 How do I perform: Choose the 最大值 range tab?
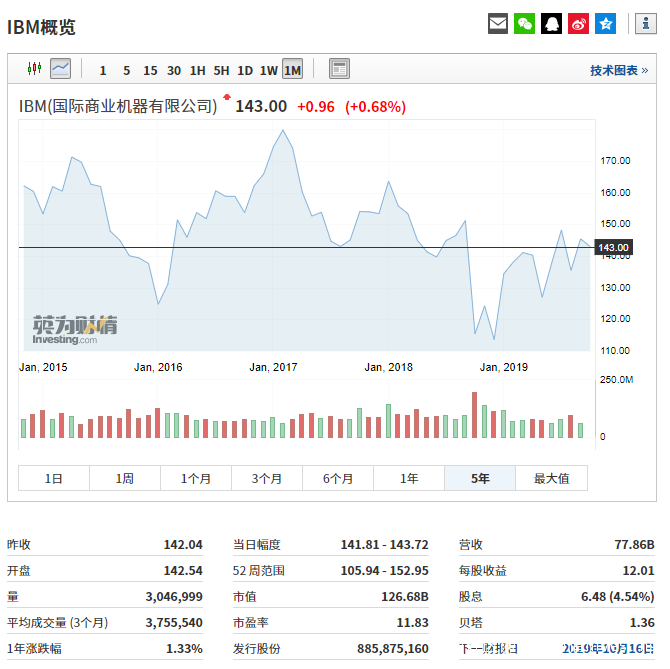coord(551,478)
